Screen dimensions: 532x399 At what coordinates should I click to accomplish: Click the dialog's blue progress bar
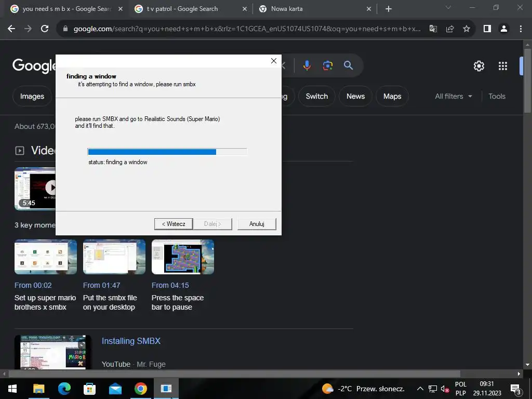pos(167,152)
